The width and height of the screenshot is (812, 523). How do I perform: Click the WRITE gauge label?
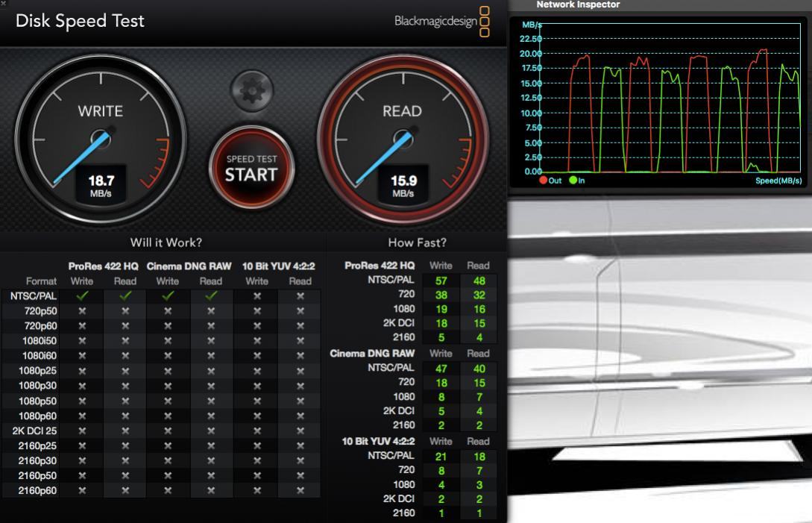tap(101, 111)
